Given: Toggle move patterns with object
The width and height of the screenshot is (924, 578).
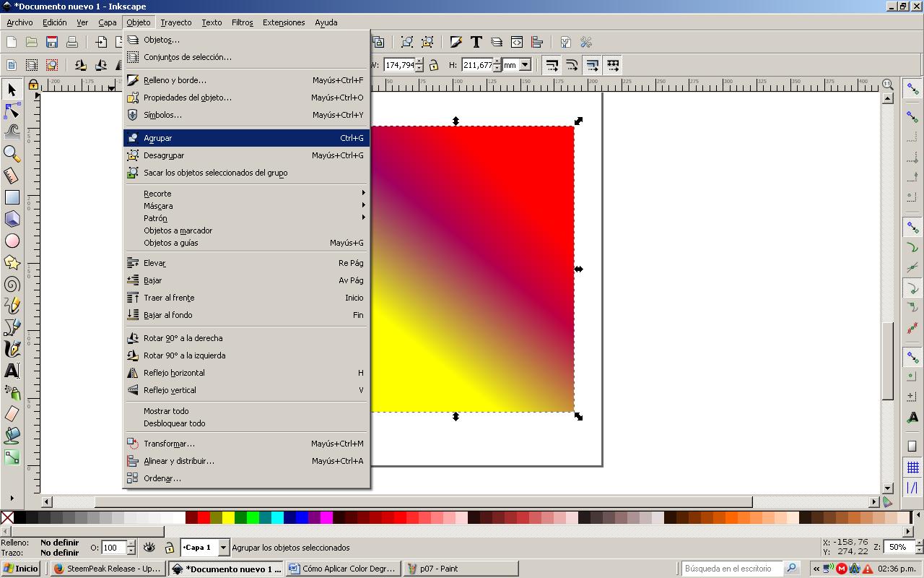Looking at the screenshot, I should click(612, 65).
